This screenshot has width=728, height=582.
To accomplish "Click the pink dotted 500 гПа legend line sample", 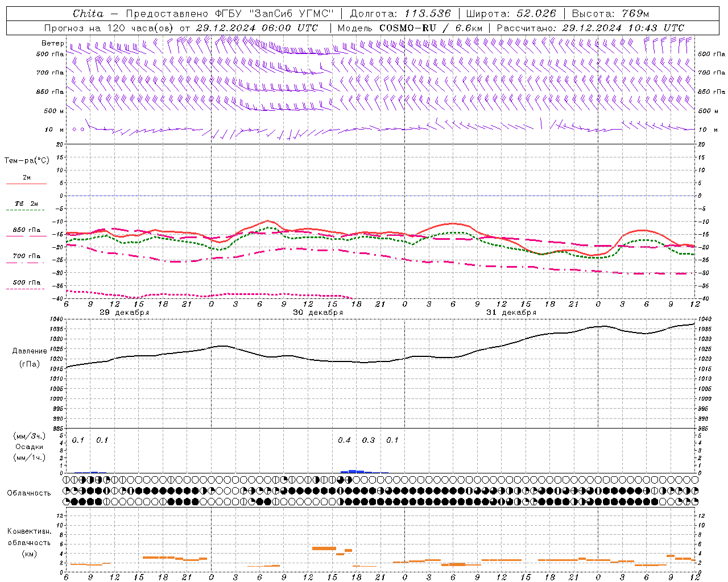I will coord(25,289).
